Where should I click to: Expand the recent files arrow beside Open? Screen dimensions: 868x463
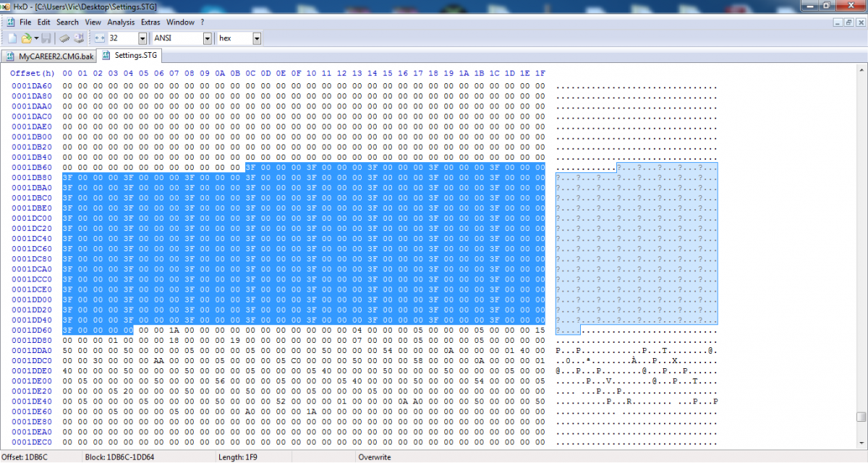(x=35, y=38)
